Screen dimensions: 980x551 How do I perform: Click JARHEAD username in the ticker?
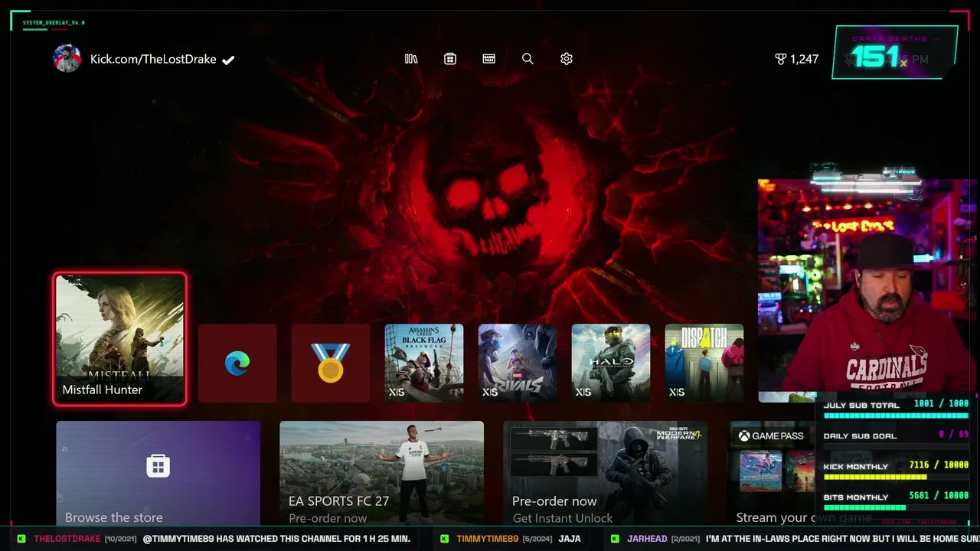coord(647,539)
